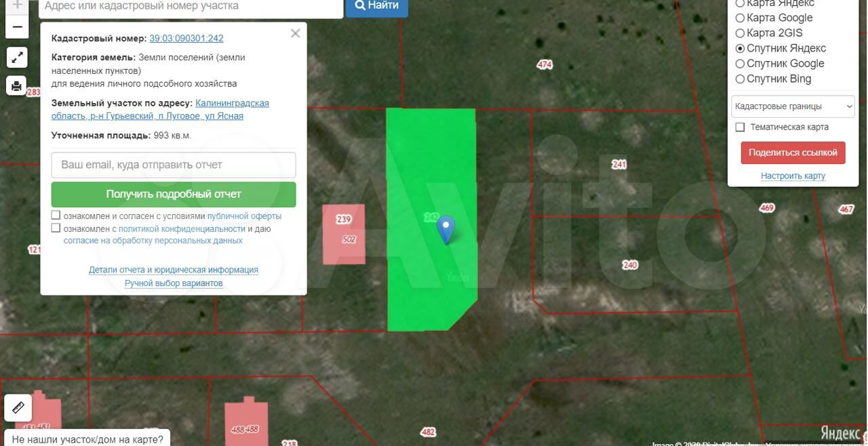
Task: Open Ручной выбор вариантов link
Action: [x=174, y=283]
